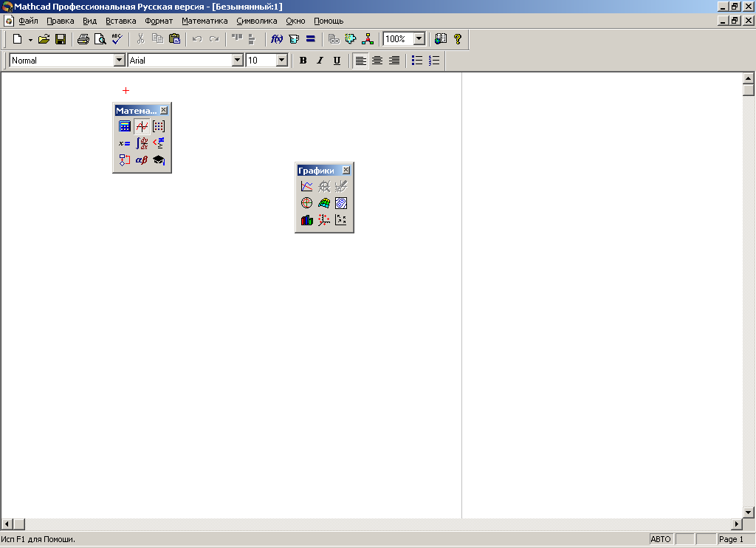Screen dimensions: 756x548
Task: Open Programming palette icon
Action: [124, 160]
